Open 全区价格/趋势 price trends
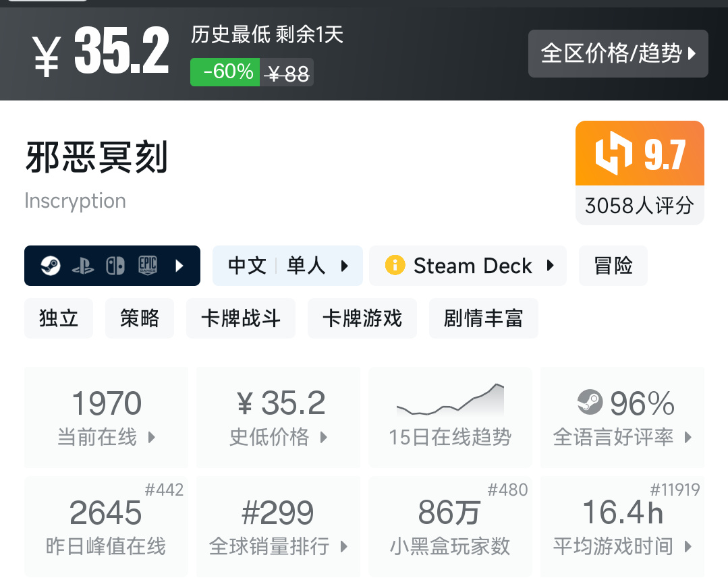728x582 pixels. click(x=617, y=53)
